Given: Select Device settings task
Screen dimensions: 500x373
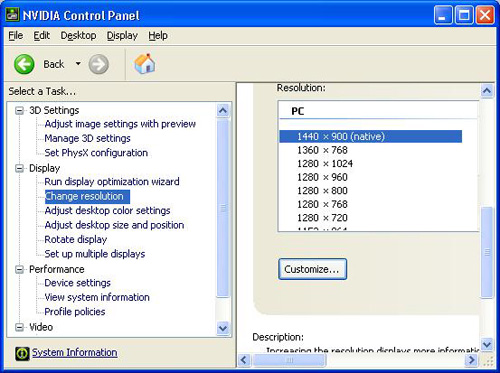Looking at the screenshot, I should click(x=77, y=283).
